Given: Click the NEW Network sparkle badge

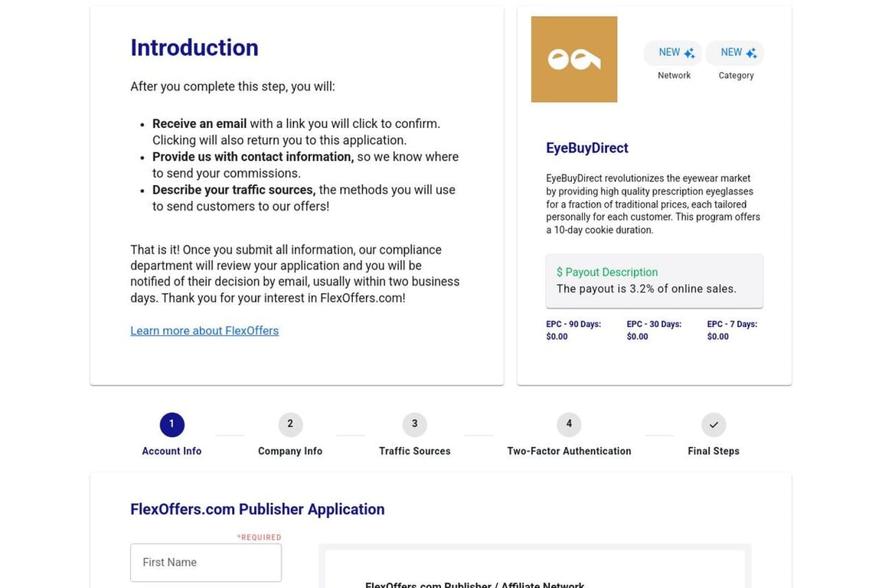Looking at the screenshot, I should 673,53.
